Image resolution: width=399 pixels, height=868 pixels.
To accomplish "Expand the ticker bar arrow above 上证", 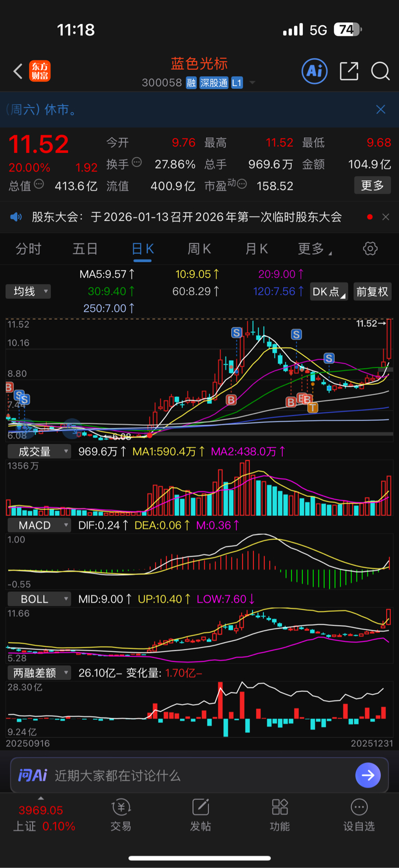I will click(x=41, y=798).
